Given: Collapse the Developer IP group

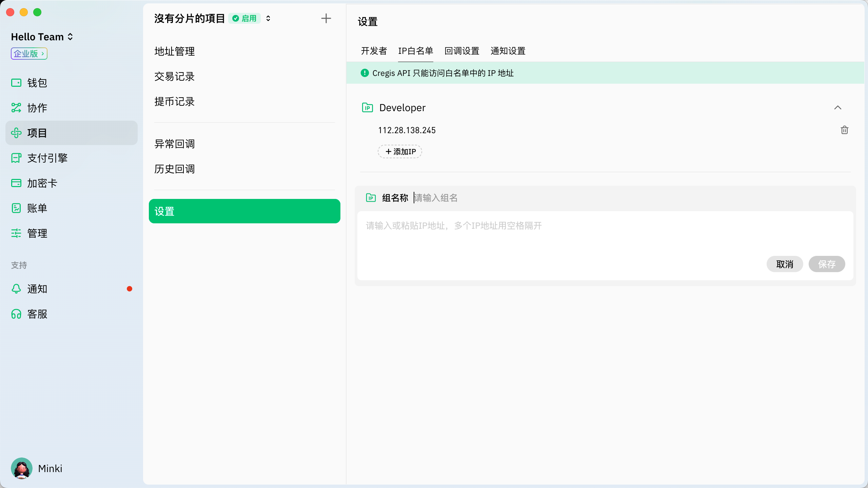Looking at the screenshot, I should (x=837, y=108).
